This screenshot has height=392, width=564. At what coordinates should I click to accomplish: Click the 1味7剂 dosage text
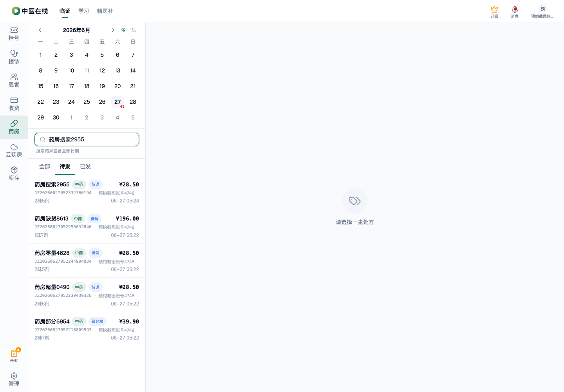click(x=42, y=235)
